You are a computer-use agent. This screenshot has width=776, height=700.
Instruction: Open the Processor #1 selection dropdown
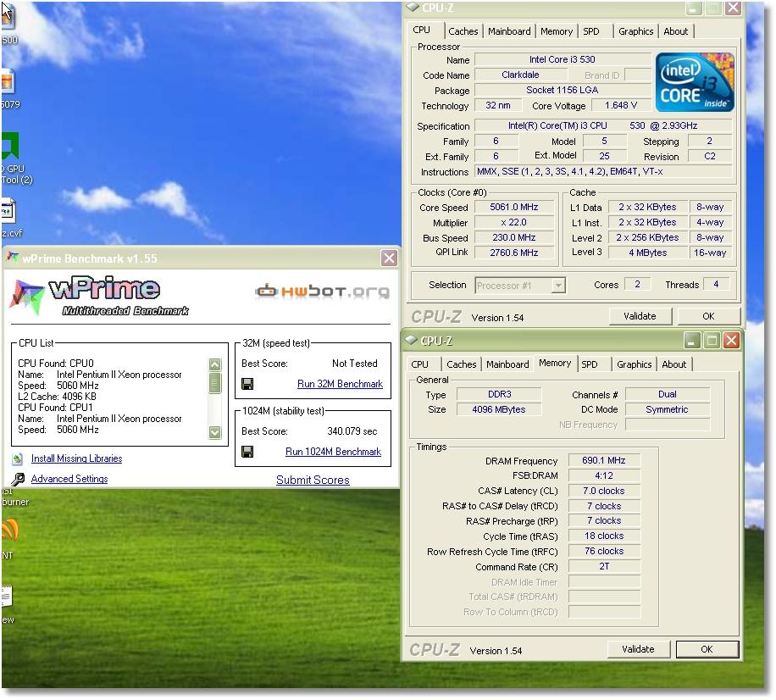[558, 285]
